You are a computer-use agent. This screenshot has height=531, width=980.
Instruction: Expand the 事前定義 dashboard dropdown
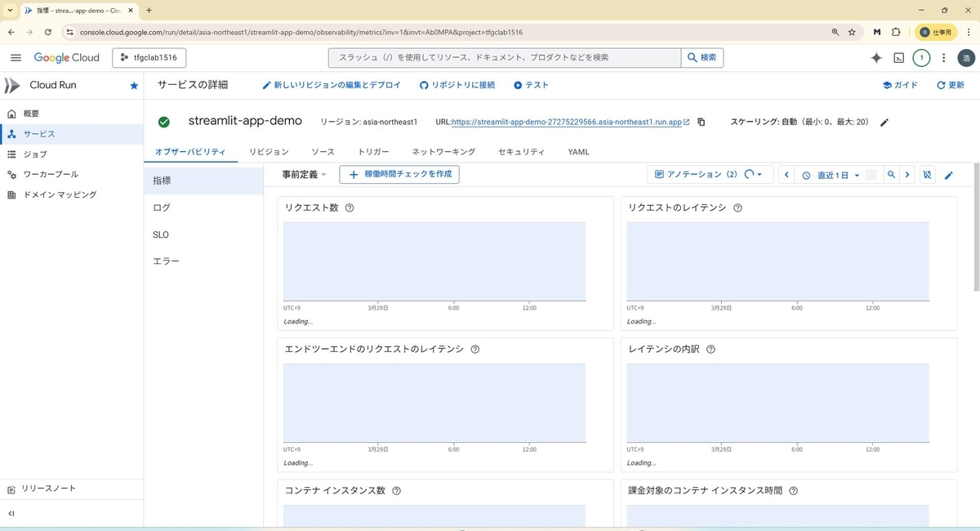304,175
